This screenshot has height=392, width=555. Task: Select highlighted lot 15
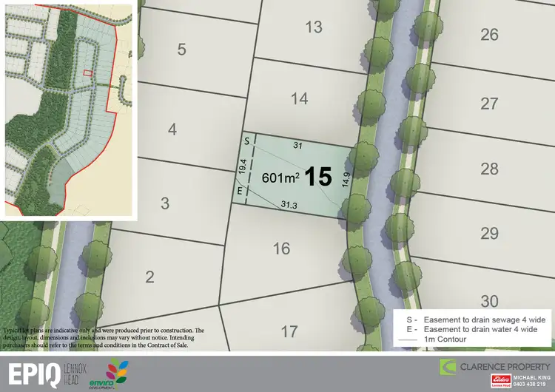coord(317,177)
